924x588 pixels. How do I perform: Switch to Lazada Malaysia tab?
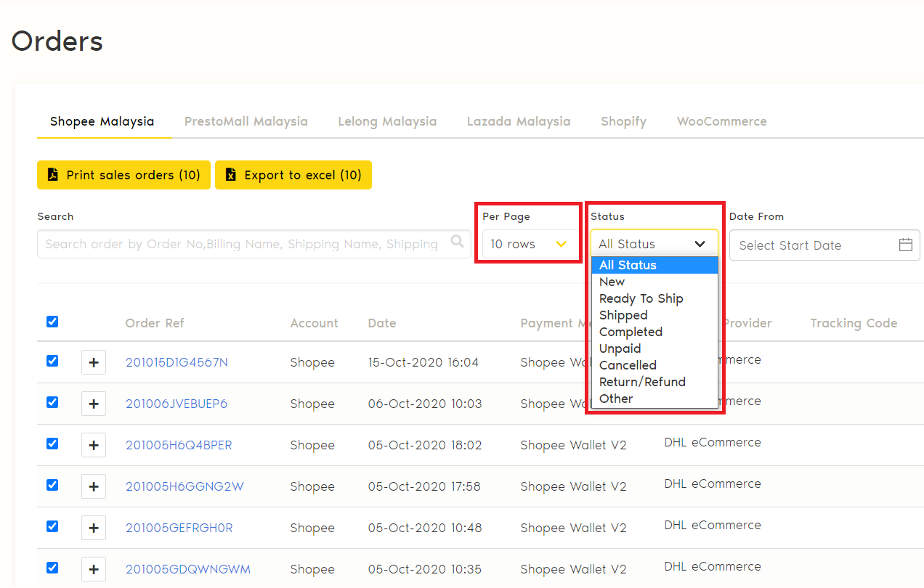518,121
